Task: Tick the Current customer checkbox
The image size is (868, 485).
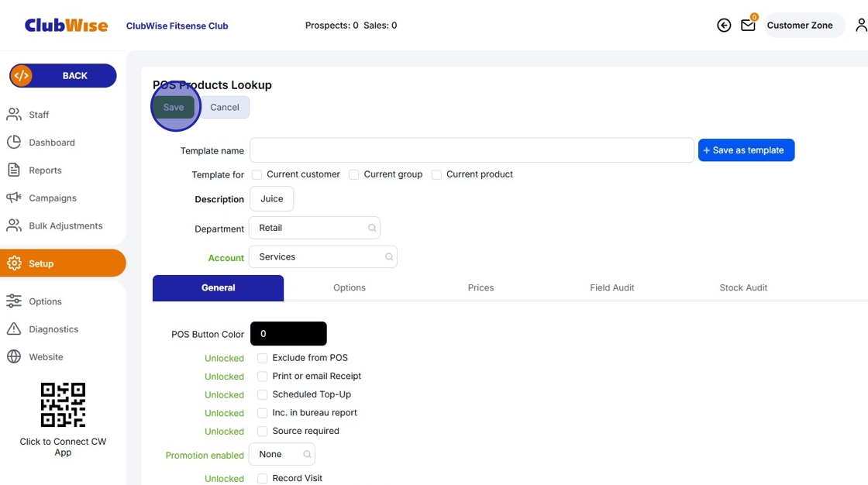Action: [257, 174]
